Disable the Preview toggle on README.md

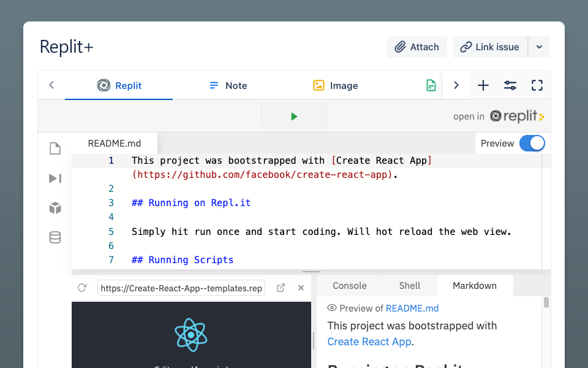coord(532,143)
